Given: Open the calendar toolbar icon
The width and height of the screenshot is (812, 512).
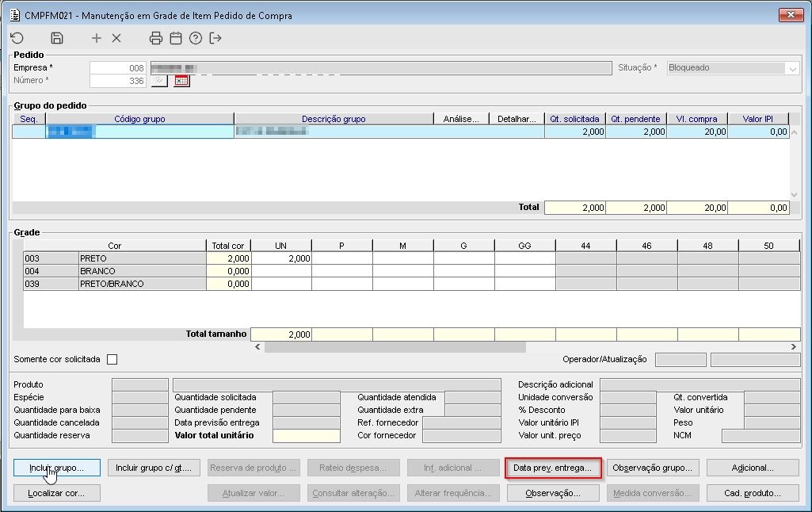Looking at the screenshot, I should coord(176,38).
